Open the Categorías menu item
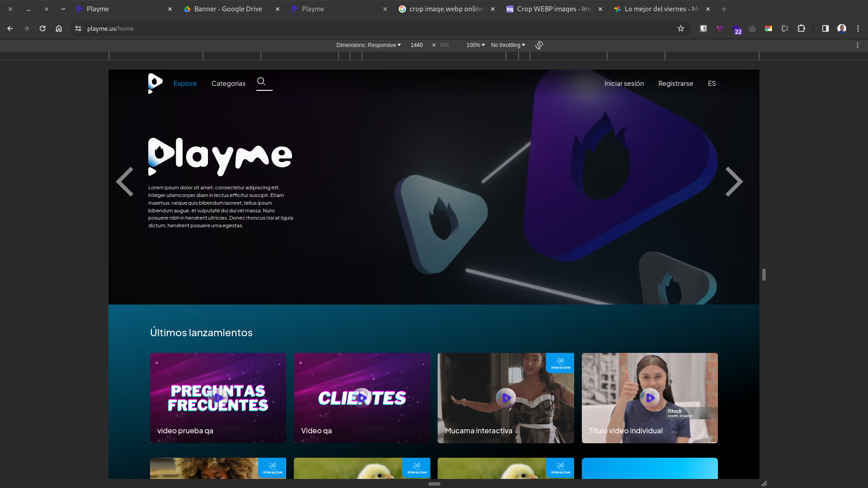 click(x=228, y=84)
